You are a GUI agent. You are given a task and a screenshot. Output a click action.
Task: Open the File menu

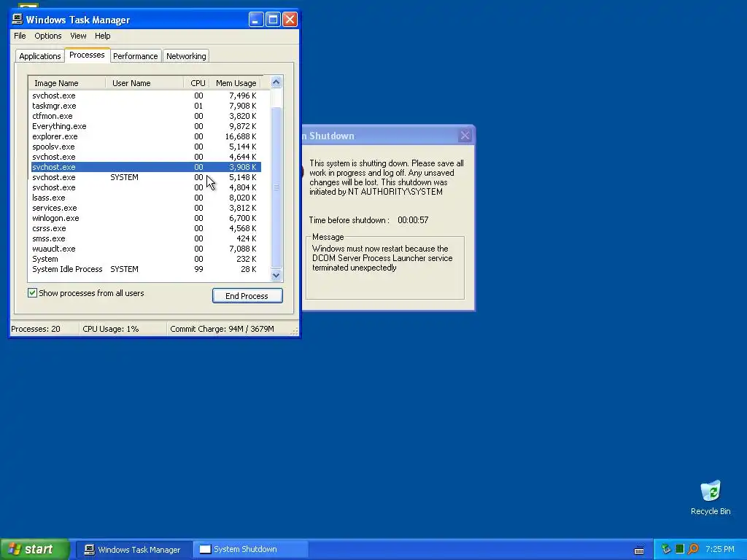tap(20, 36)
